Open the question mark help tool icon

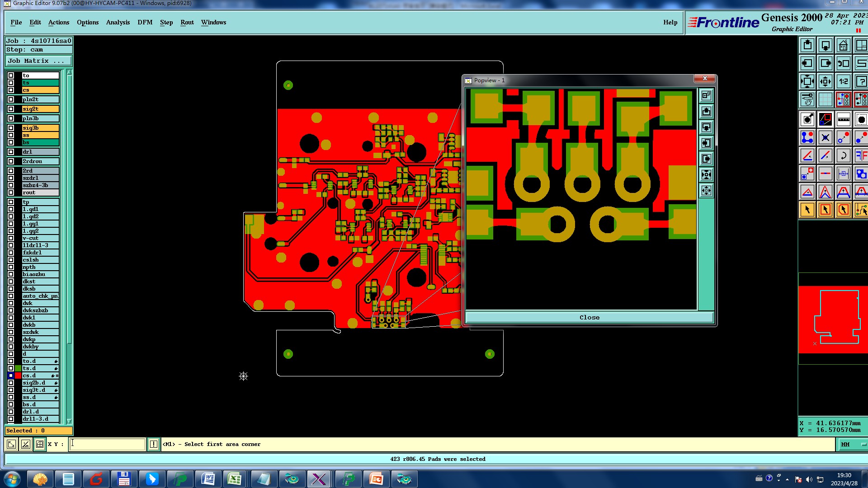(861, 82)
